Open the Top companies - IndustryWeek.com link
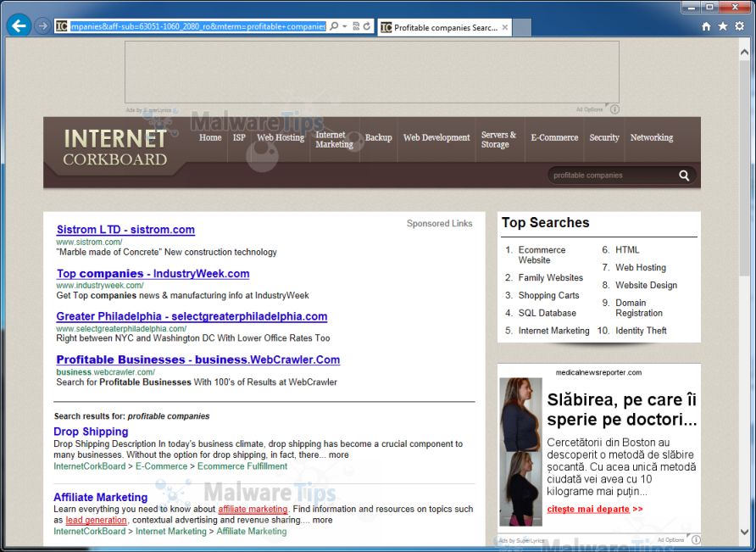Screen dimensions: 756x552 coord(153,274)
